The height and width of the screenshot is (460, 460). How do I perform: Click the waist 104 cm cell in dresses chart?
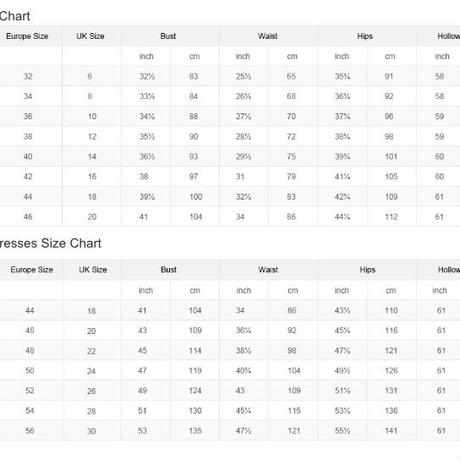(294, 370)
